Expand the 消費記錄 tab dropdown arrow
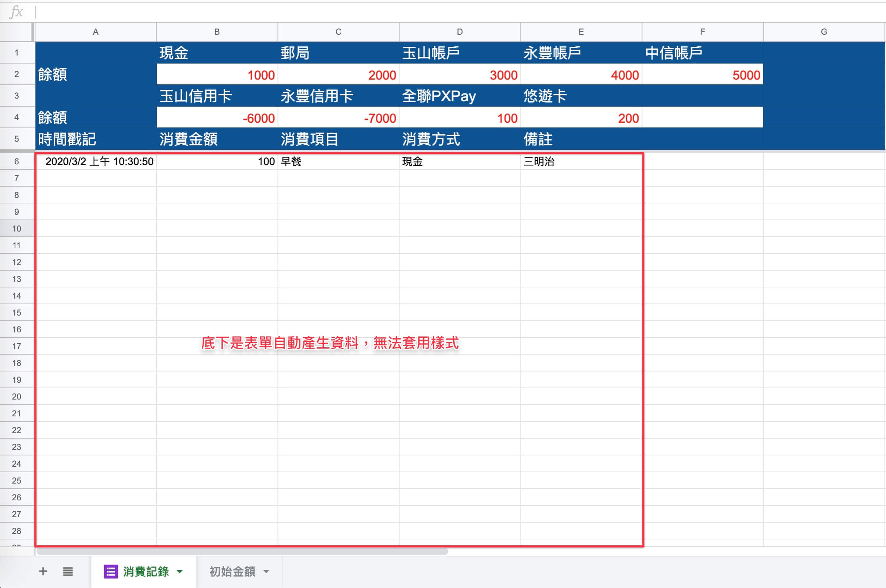886x588 pixels. tap(180, 572)
